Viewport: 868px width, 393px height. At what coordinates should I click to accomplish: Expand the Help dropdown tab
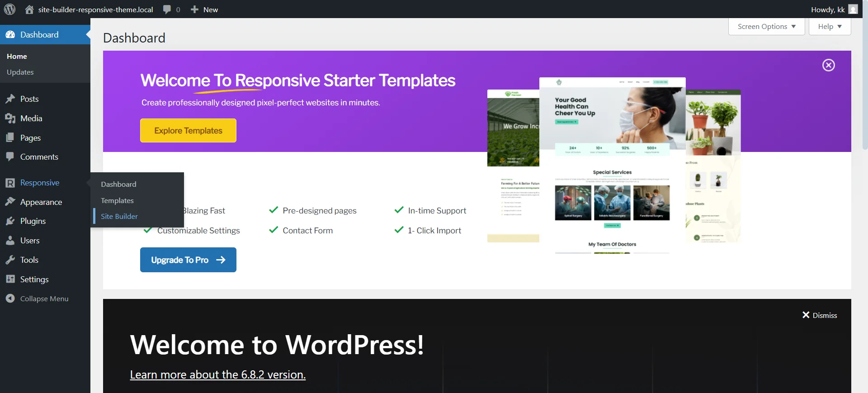[x=830, y=26]
